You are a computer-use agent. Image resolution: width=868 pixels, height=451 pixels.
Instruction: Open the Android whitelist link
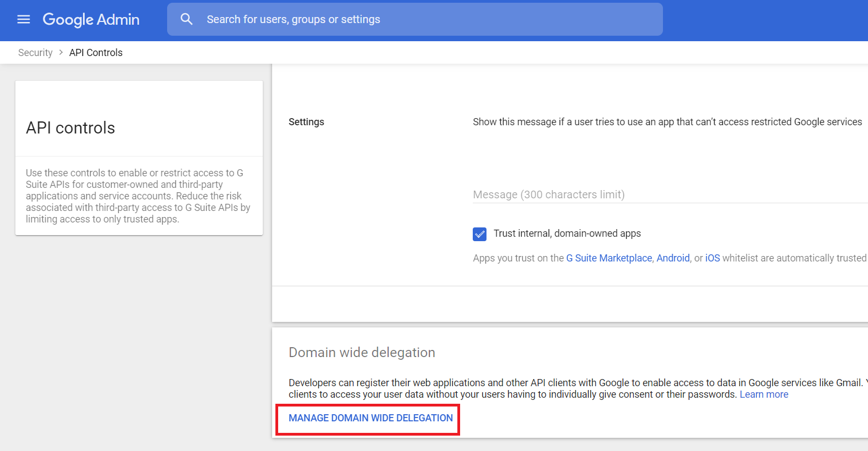tap(673, 258)
